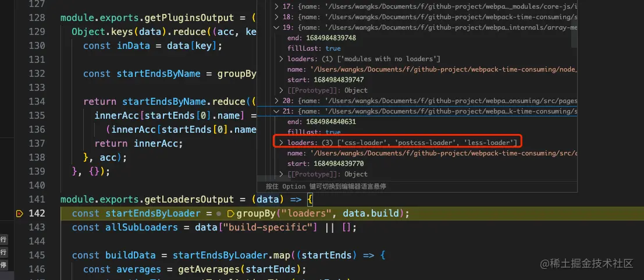The height and width of the screenshot is (280, 644).
Task: Select the value start: 1684984839770
Action: point(325,164)
